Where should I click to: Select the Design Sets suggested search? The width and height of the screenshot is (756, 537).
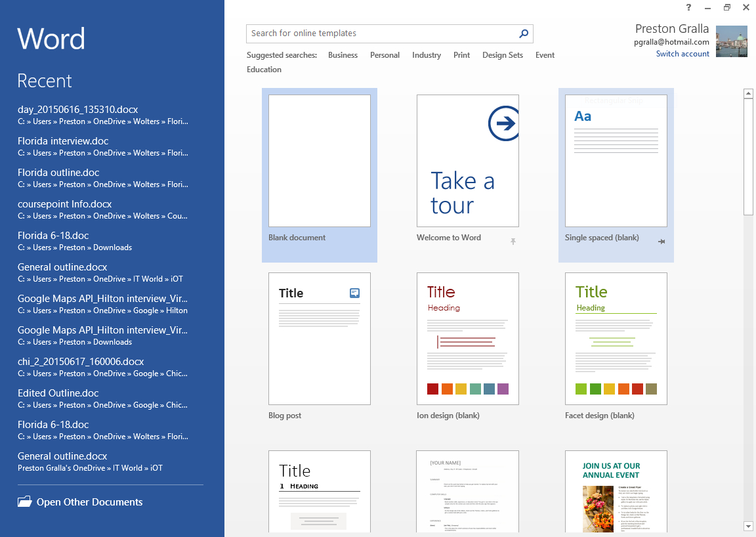coord(502,55)
